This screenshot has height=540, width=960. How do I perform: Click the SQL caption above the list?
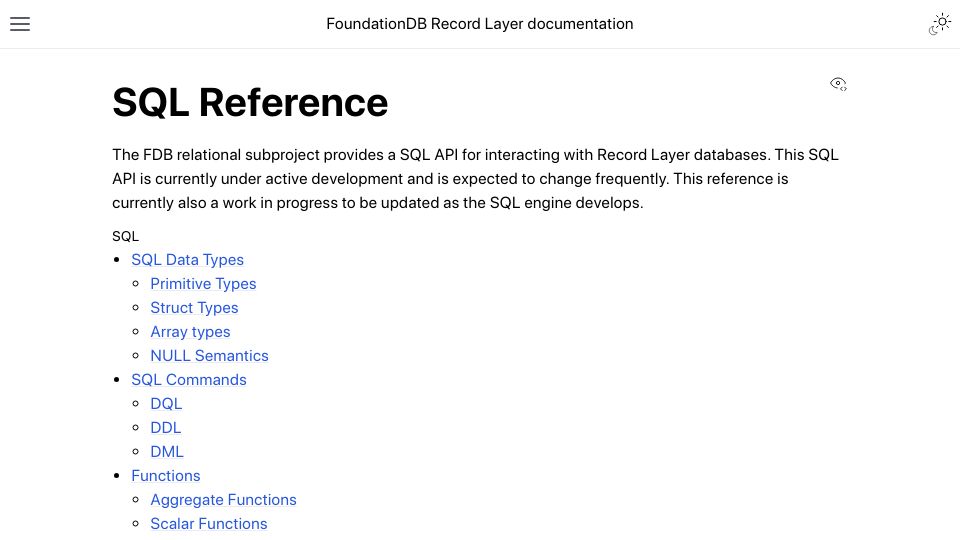click(x=126, y=236)
